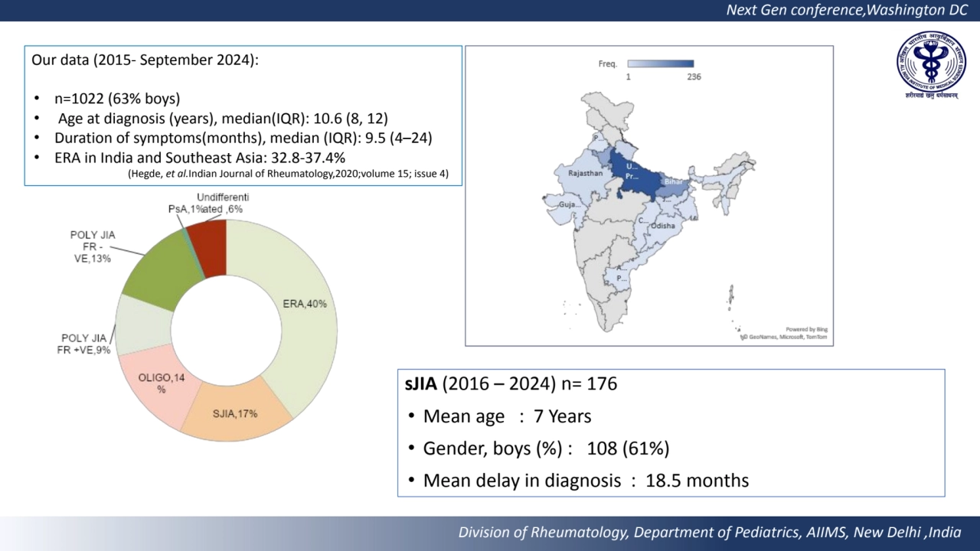The height and width of the screenshot is (551, 980).
Task: Click the 'sJIA (2016 – 2024) n= 176' heading
Action: (511, 384)
